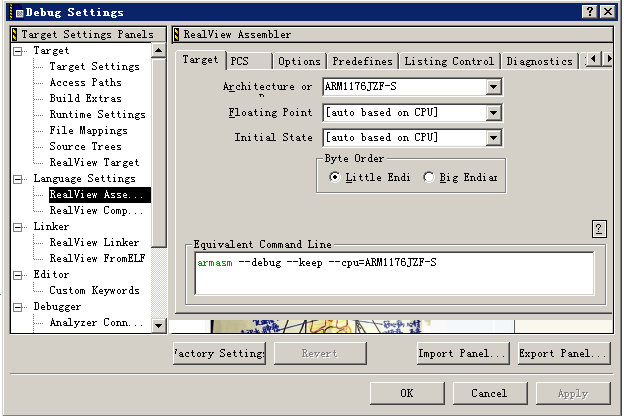Switch to the Target tab

tap(200, 60)
